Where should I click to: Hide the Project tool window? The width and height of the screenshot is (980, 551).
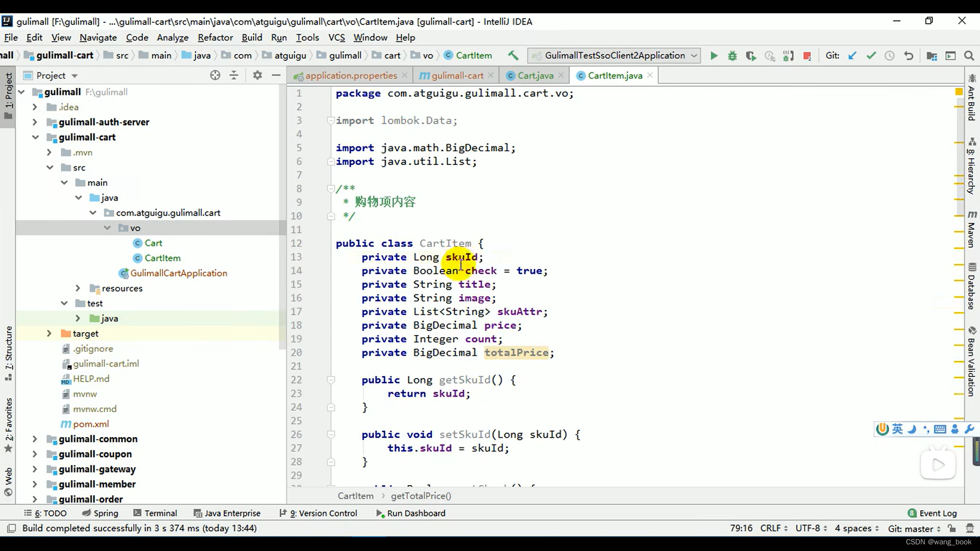(276, 76)
